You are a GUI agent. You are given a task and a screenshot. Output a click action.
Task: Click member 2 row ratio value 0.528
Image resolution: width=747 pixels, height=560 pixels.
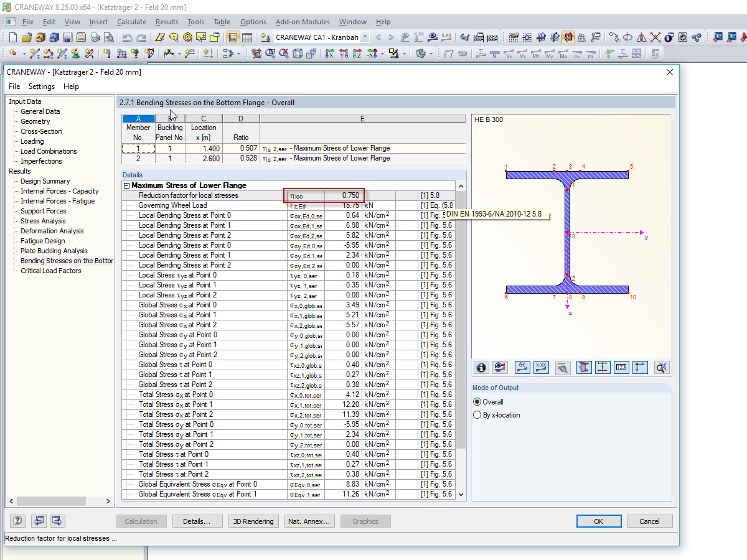pyautogui.click(x=241, y=158)
